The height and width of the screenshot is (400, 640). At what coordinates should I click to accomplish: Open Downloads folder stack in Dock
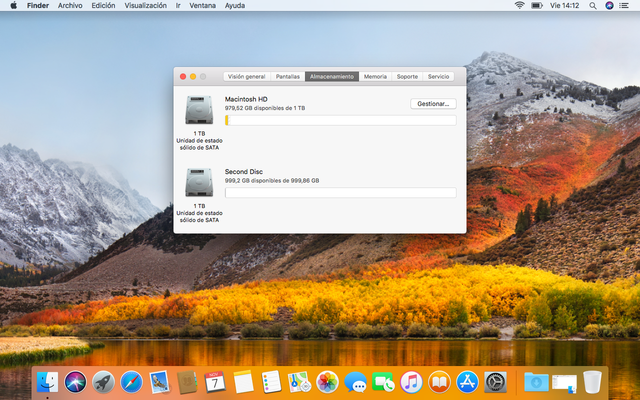[x=536, y=382]
